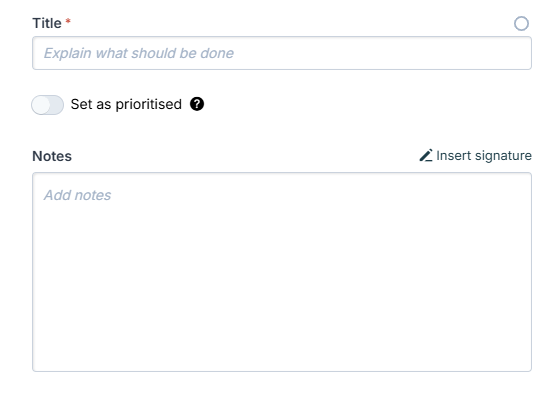The height and width of the screenshot is (397, 550).
Task: Click the circle icon beside the Title field
Action: coord(521,23)
